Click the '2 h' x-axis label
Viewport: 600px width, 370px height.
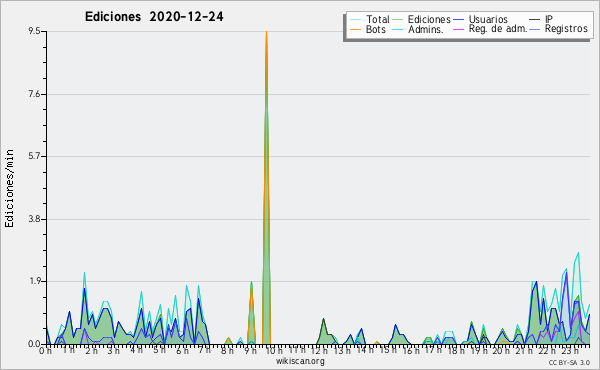[91, 350]
